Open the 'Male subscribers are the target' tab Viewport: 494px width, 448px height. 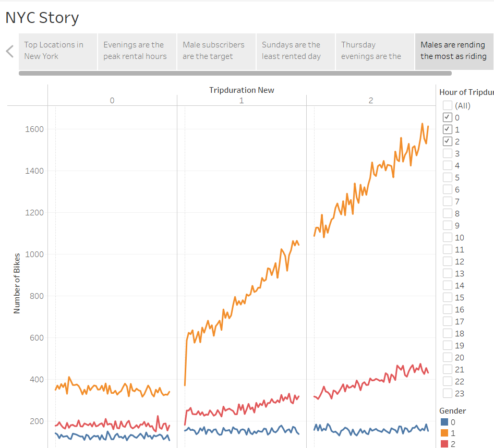pos(216,51)
